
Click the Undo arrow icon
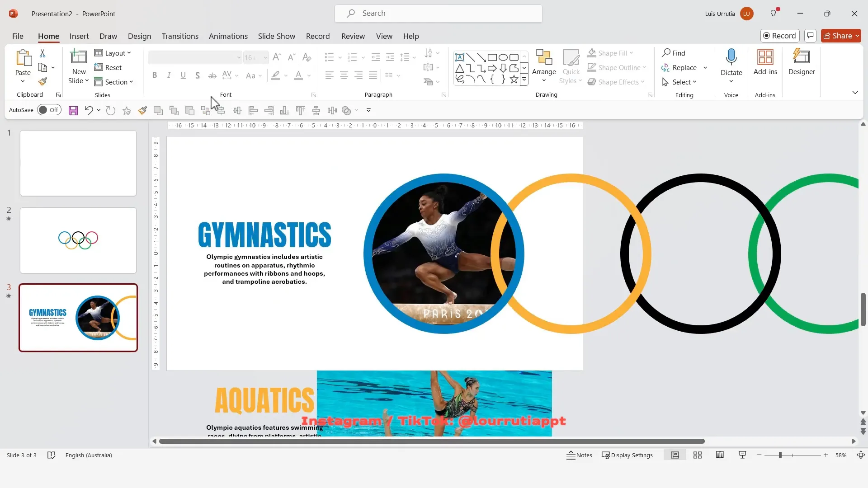89,110
